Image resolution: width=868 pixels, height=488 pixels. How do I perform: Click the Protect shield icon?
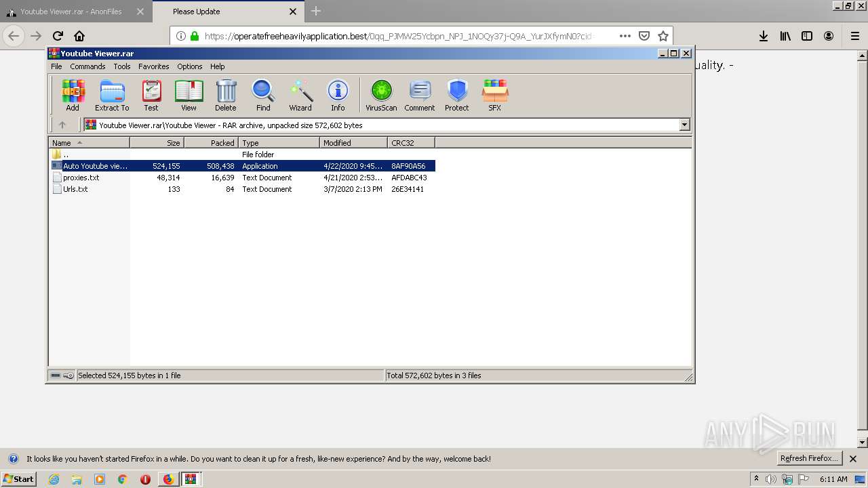[x=457, y=95]
